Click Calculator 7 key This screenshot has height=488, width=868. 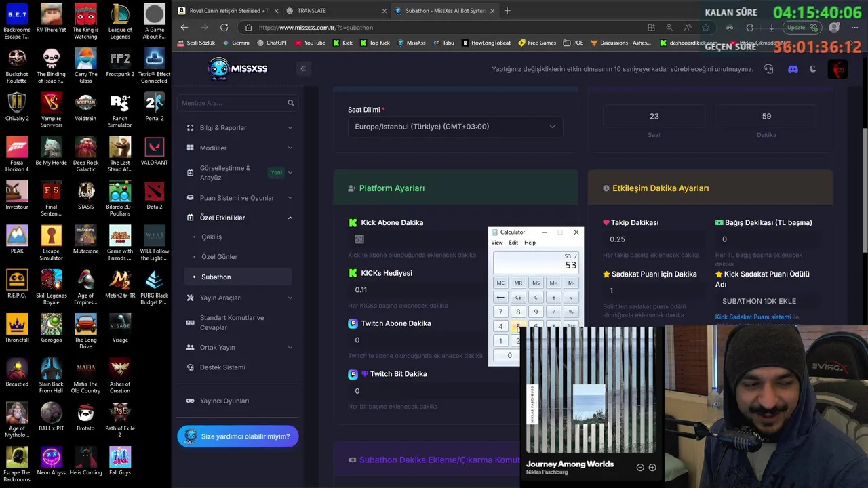tap(500, 312)
